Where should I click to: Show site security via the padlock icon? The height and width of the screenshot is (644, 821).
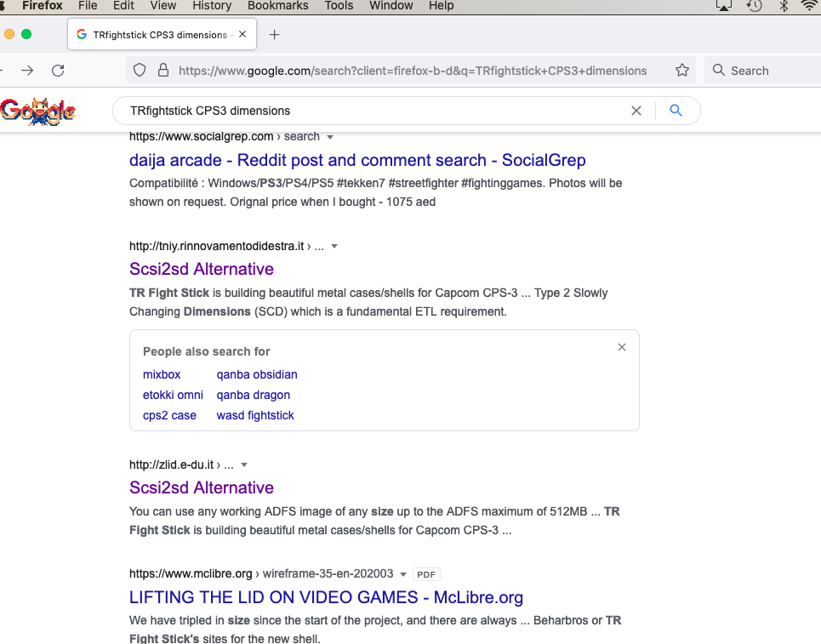[x=163, y=70]
